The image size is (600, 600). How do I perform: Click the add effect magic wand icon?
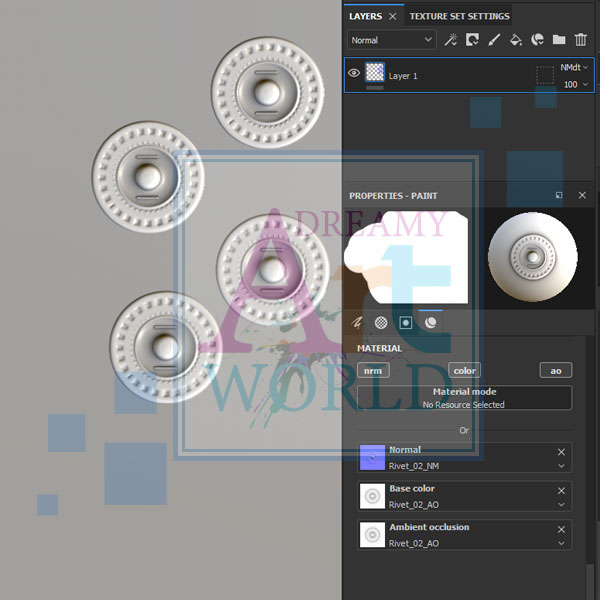[451, 40]
